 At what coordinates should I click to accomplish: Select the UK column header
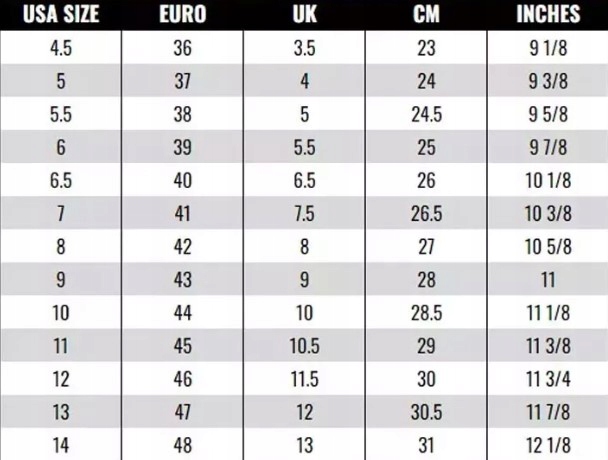[304, 15]
